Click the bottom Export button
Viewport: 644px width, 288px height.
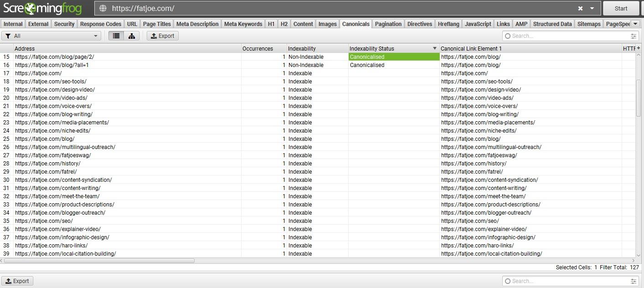[17, 281]
